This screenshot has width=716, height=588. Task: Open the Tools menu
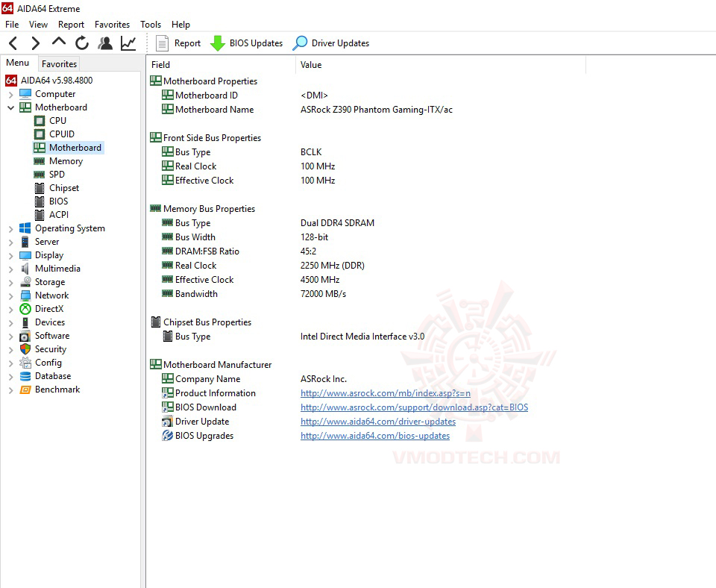coord(151,24)
